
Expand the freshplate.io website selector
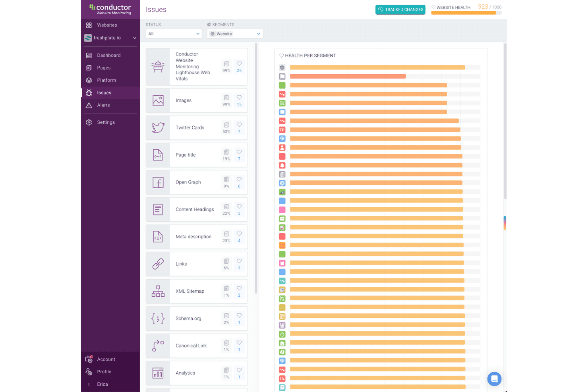(110, 38)
